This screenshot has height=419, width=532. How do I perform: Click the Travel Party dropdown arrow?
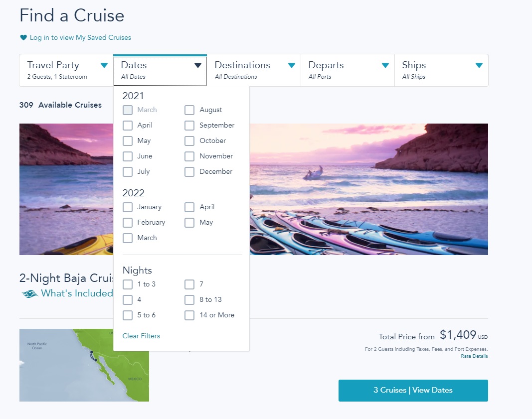[x=104, y=65]
